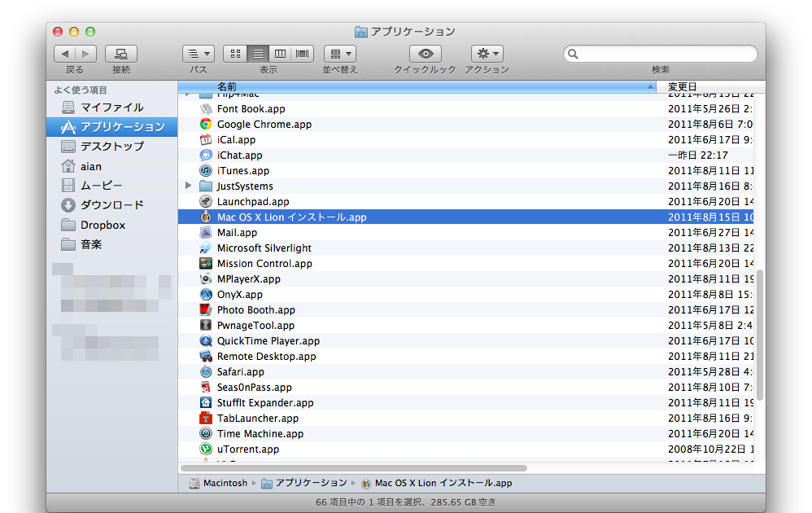Screen dimensions: 812x513
Task: Sort by the 名前 column header
Action: tap(417, 86)
